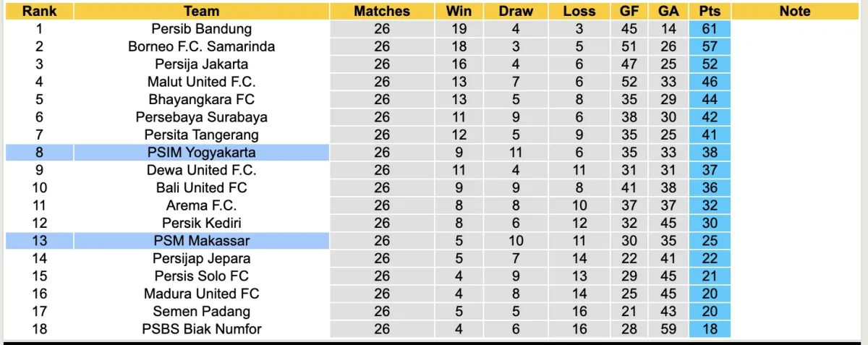The height and width of the screenshot is (345, 868).
Task: Click the Pts column header
Action: point(710,11)
